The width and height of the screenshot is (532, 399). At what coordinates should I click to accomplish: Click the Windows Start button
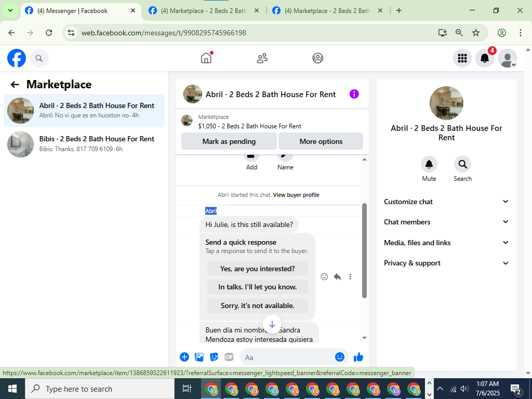click(12, 389)
